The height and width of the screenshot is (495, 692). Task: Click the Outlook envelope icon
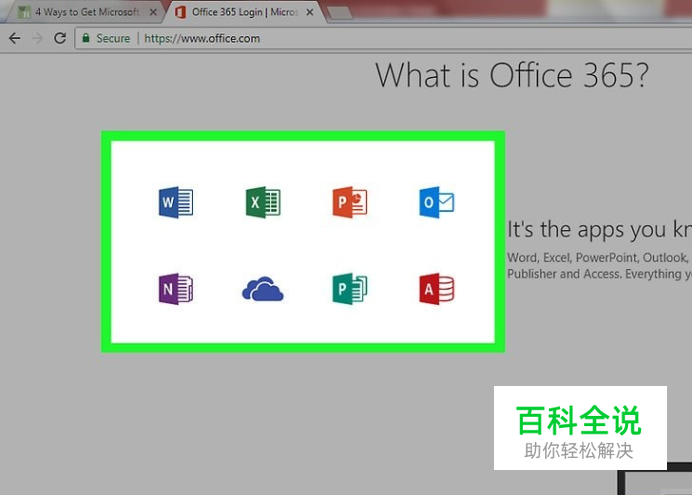(436, 202)
